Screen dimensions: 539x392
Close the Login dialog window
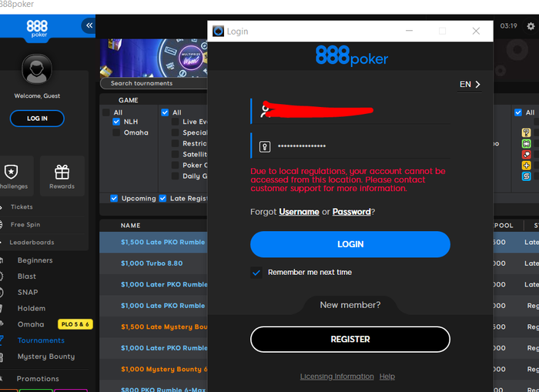[x=476, y=32]
